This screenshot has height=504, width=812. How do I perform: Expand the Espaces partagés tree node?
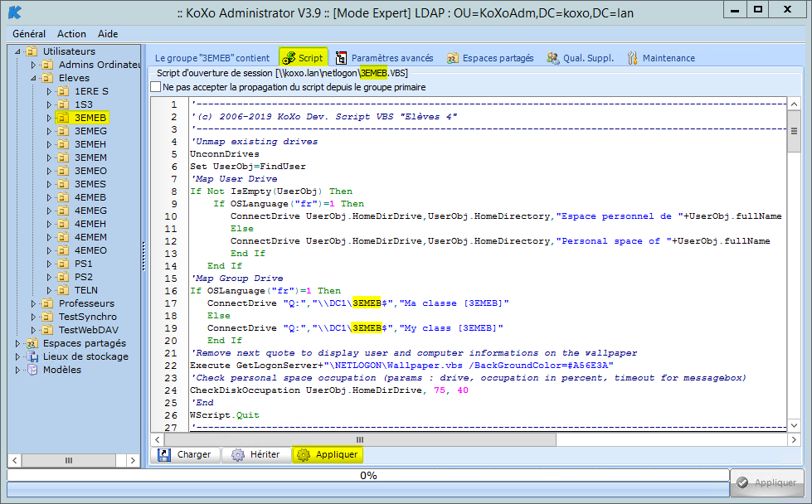point(17,343)
